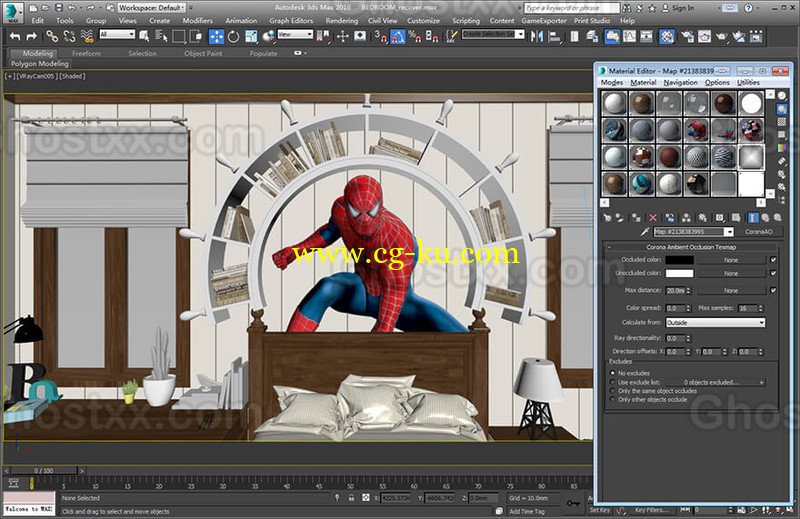Toggle the Percent Snap icon
800x519 pixels.
click(x=415, y=36)
